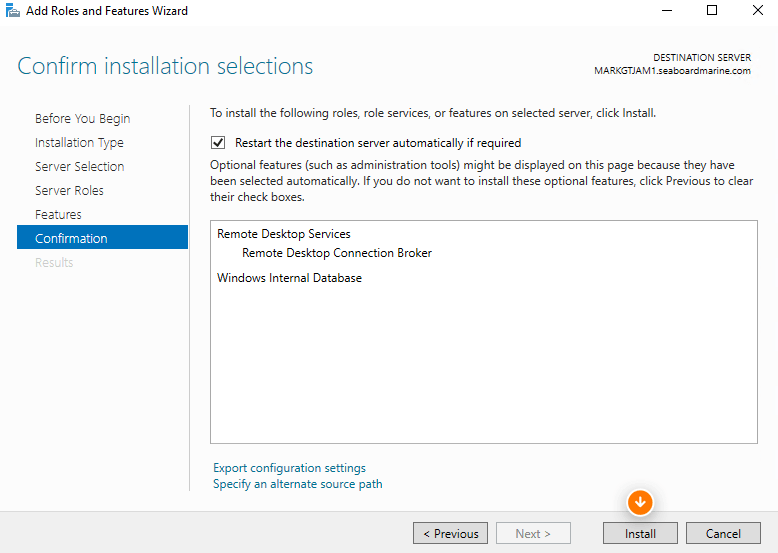Close the wizard with the X button

(x=758, y=10)
